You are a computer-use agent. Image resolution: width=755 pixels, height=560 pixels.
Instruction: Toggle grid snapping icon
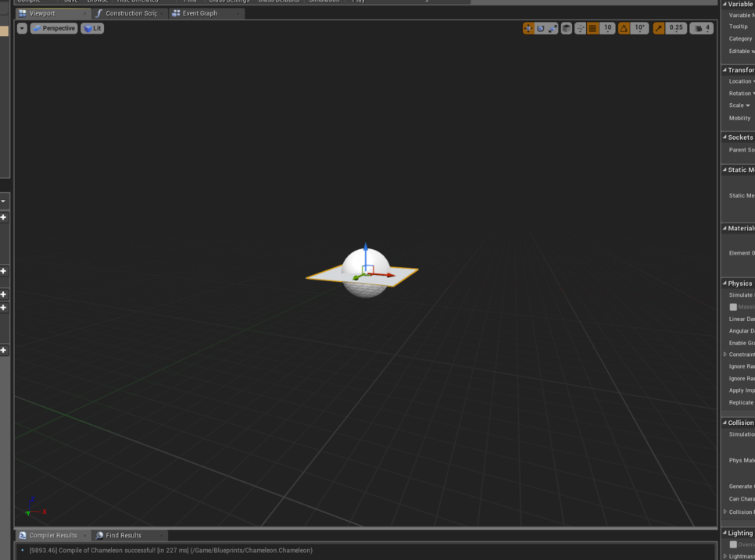click(592, 28)
